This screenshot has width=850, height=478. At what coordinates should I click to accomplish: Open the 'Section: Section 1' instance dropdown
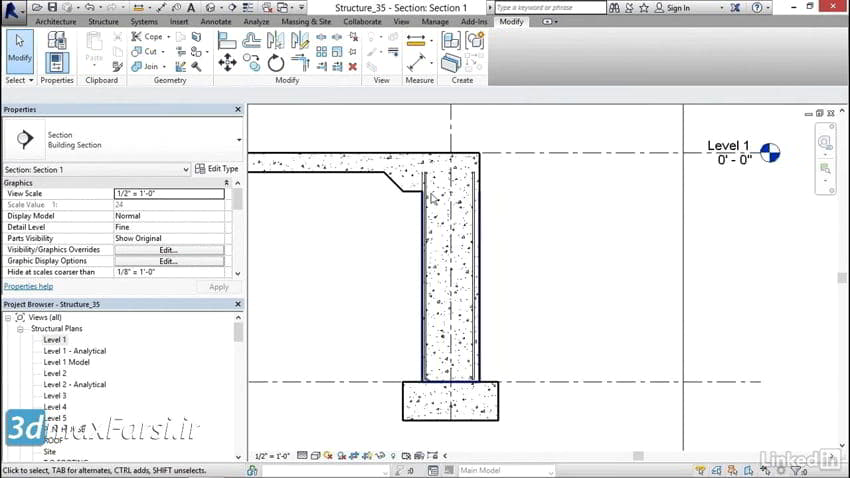tap(186, 170)
